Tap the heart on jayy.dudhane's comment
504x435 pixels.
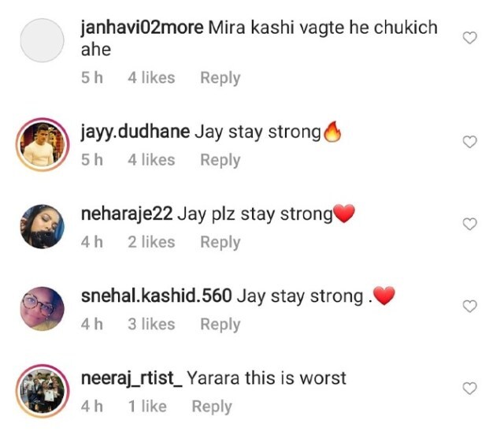pyautogui.click(x=469, y=142)
